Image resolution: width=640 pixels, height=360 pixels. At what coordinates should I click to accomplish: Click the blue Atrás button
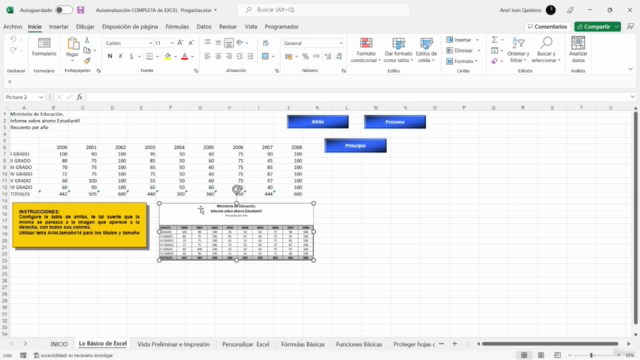pos(318,122)
